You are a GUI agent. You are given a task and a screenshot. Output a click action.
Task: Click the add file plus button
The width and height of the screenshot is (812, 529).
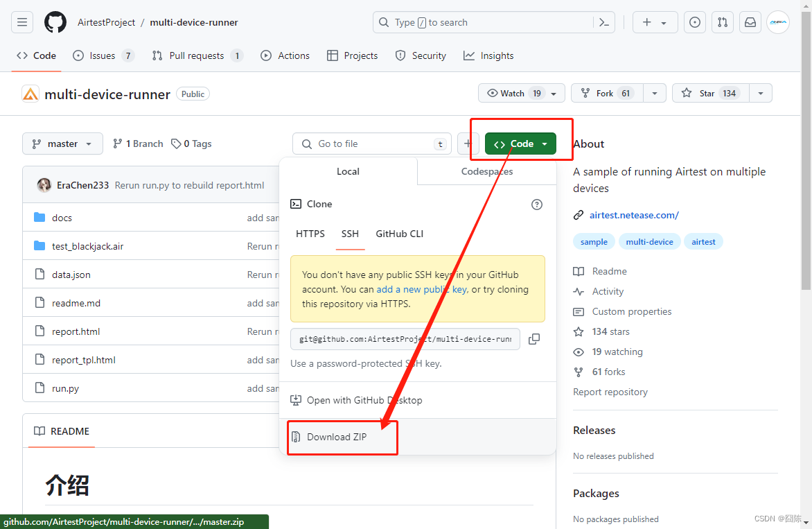point(468,144)
